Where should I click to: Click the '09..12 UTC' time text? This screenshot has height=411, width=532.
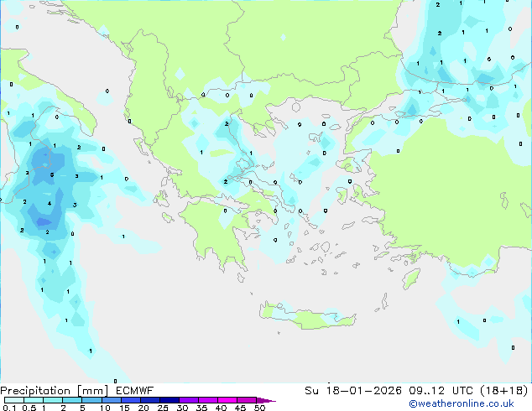(x=441, y=391)
